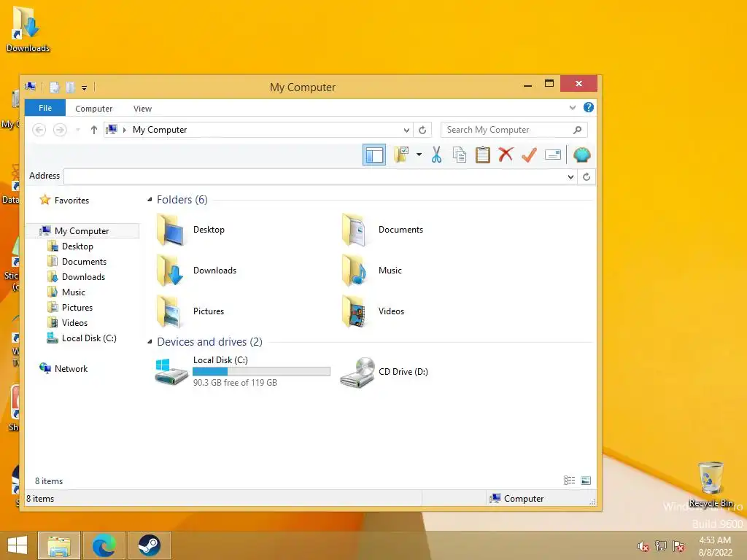Click the Copy pages icon
The width and height of the screenshot is (747, 560).
[x=460, y=155]
